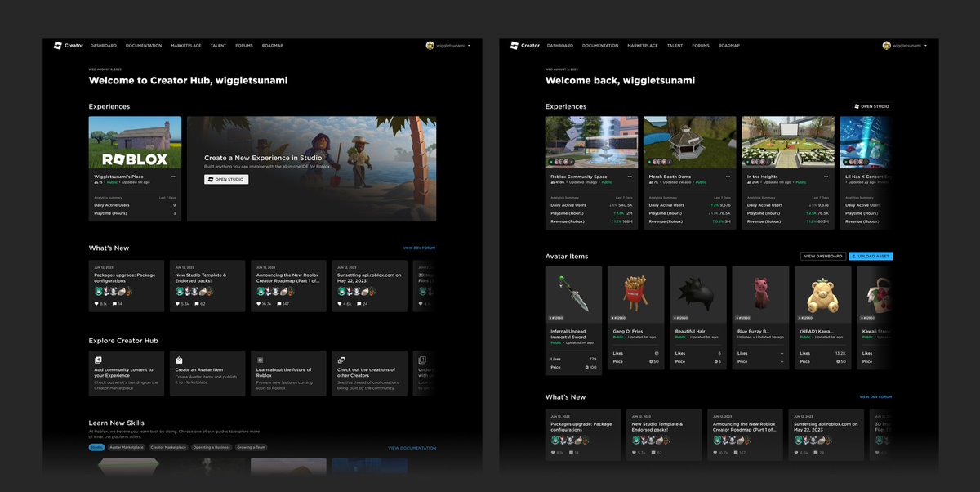Open three-dot menu on Merch Booth Demo card

click(x=728, y=177)
